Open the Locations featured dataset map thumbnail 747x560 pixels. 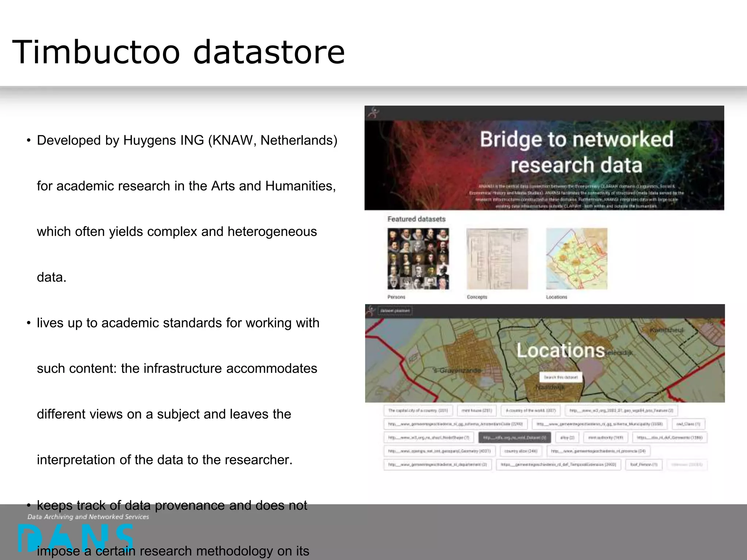[x=577, y=259]
